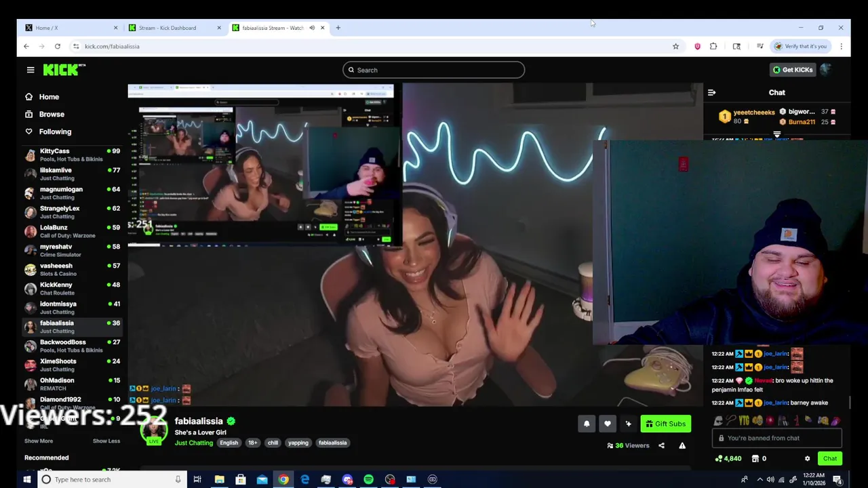The height and width of the screenshot is (488, 868).
Task: Click the green Chat send button
Action: click(x=830, y=459)
